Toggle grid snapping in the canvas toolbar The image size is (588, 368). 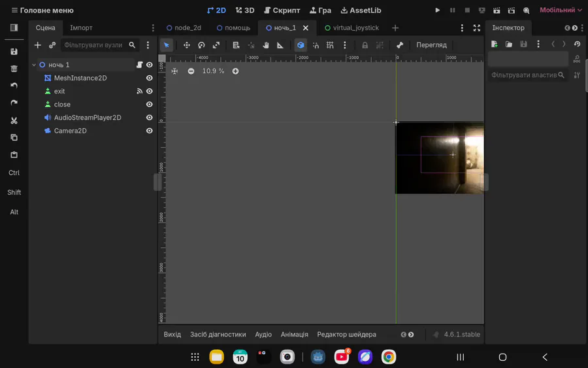click(330, 45)
